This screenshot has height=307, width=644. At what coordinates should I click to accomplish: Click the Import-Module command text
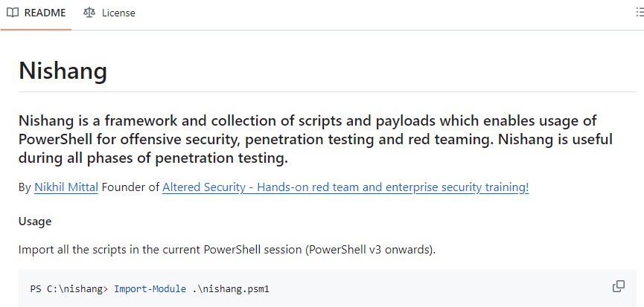150,289
